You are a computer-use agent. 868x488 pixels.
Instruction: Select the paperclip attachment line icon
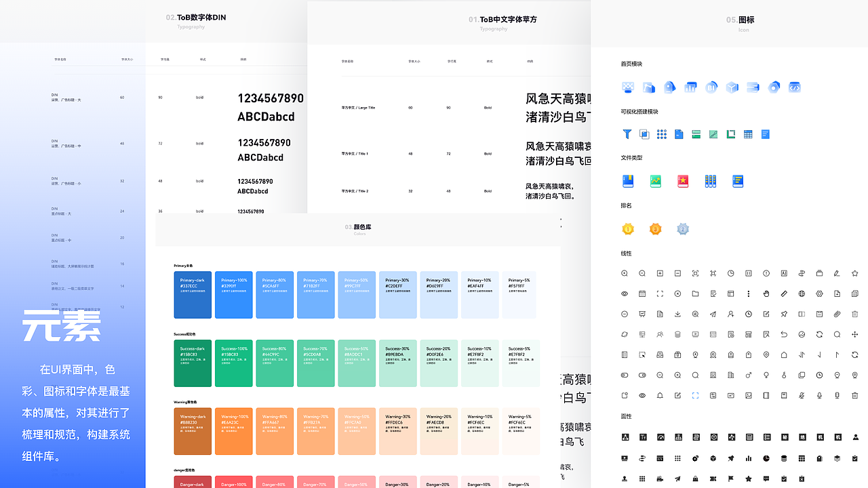837,314
